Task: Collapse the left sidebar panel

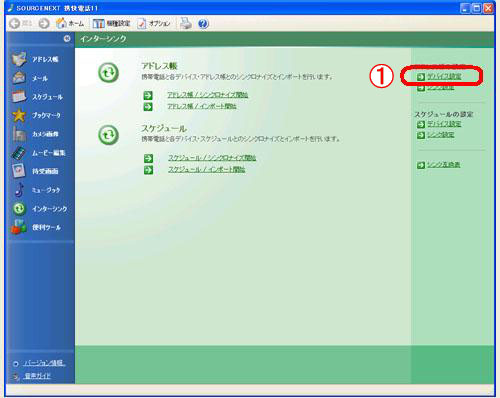Action: [x=67, y=38]
